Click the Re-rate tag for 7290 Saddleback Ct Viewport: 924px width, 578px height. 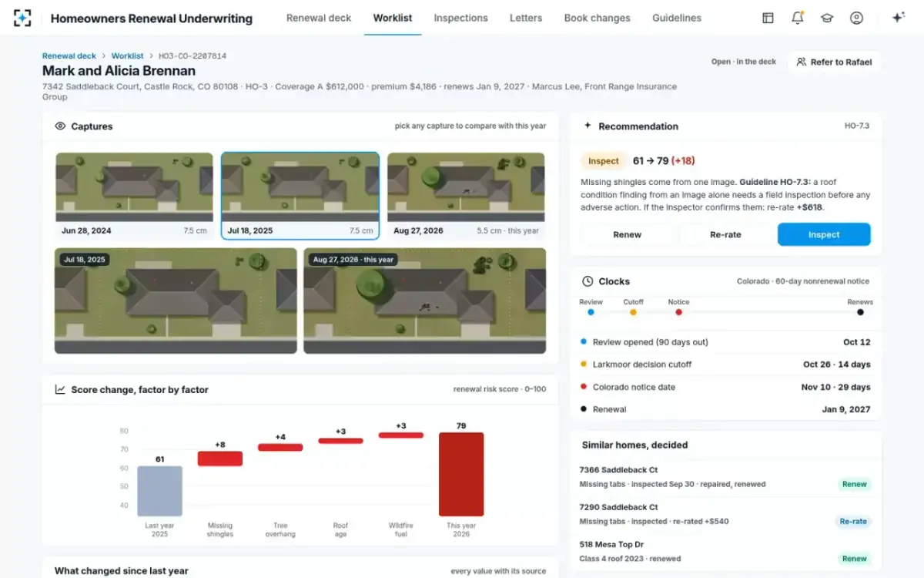853,522
